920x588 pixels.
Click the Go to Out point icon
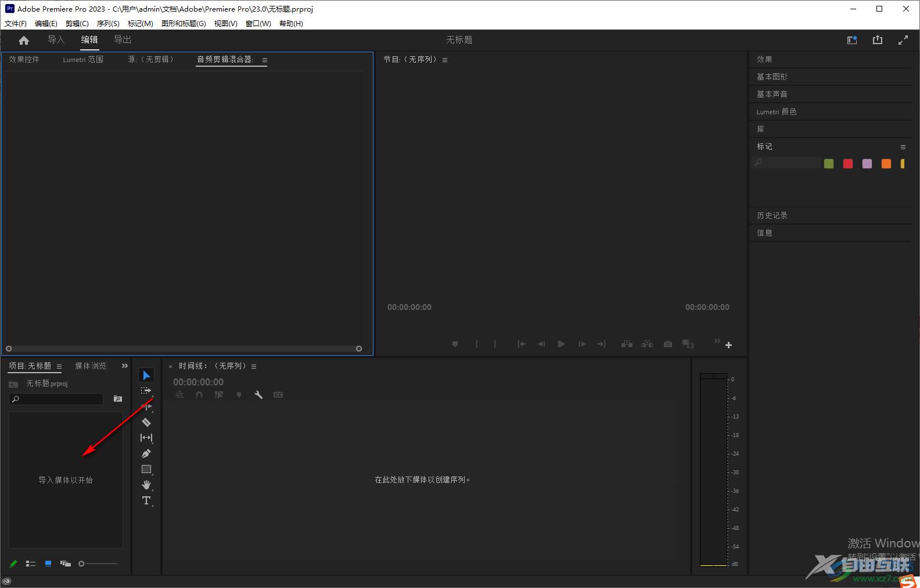[x=602, y=344]
